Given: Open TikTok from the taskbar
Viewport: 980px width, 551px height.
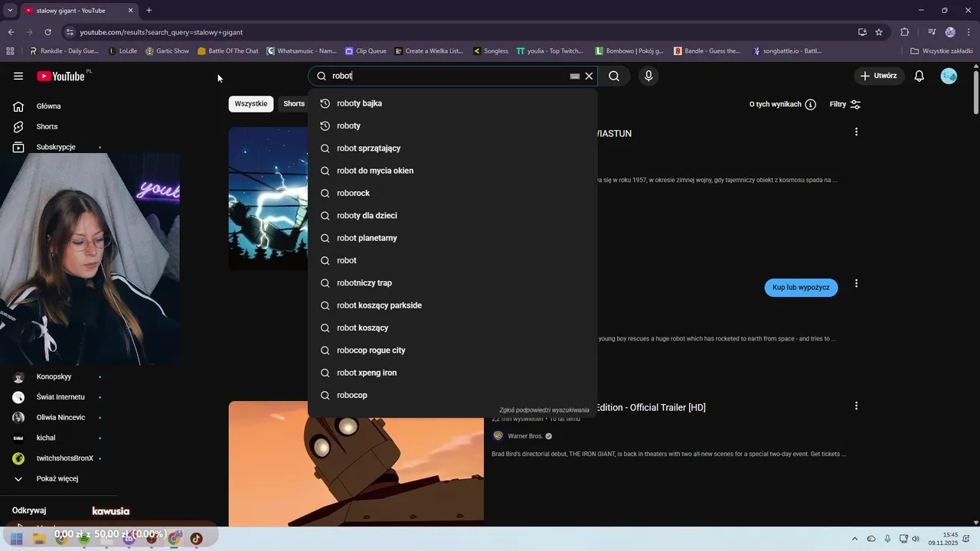Looking at the screenshot, I should coord(196,539).
